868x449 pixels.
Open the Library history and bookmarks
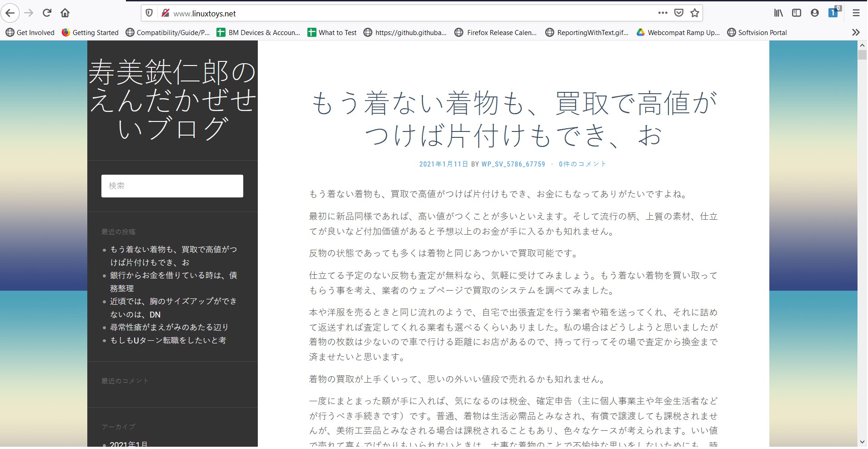click(778, 13)
